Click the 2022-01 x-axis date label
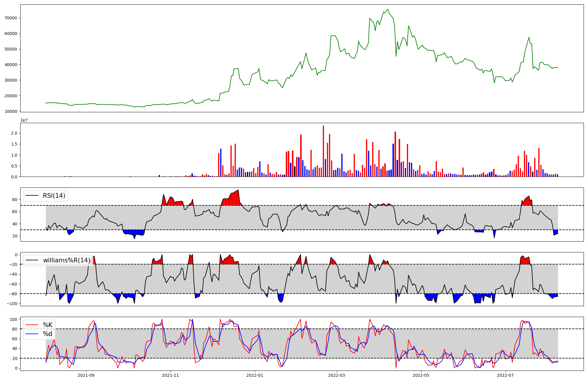This screenshot has height=382, width=588. point(255,375)
